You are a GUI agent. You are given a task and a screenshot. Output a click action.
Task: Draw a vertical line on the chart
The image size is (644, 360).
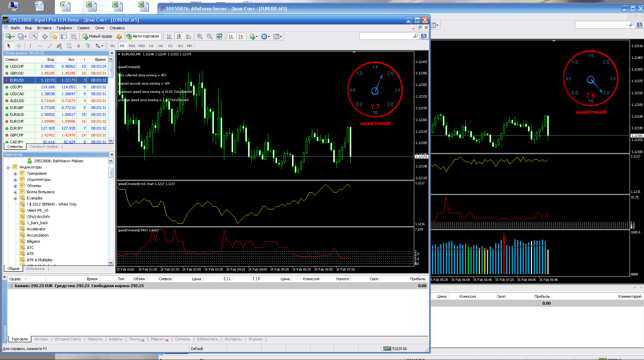[30, 46]
